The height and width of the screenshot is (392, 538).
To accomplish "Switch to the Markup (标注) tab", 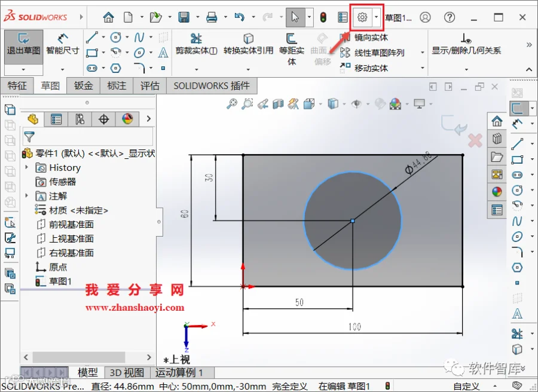I will [117, 85].
